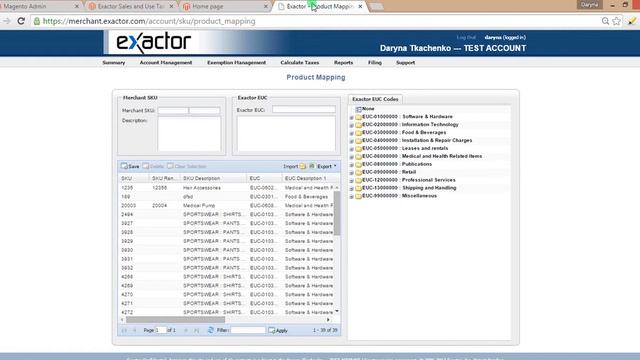Sort by the SKU Description column header
The width and height of the screenshot is (640, 360).
tap(214, 178)
